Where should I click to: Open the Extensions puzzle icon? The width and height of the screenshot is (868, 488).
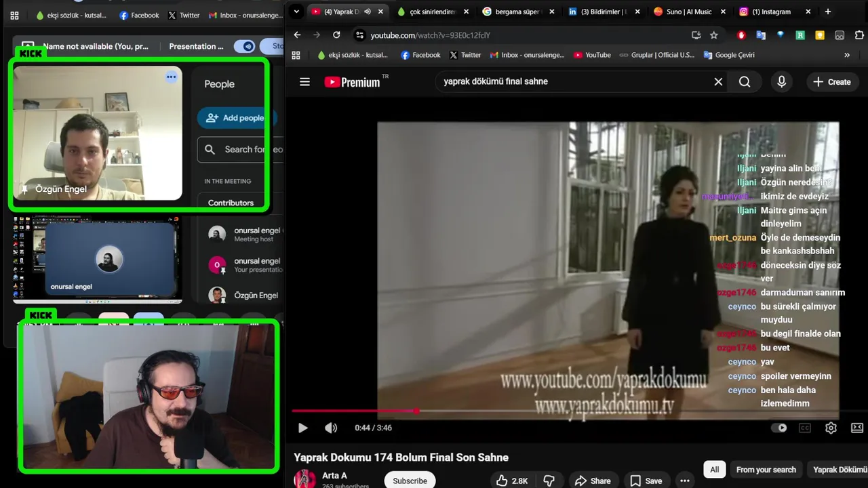(x=860, y=35)
